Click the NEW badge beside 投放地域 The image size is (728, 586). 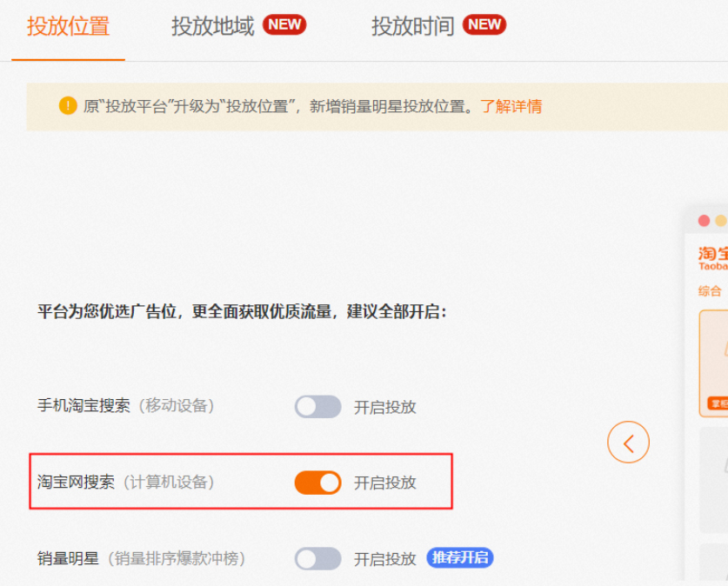[285, 26]
